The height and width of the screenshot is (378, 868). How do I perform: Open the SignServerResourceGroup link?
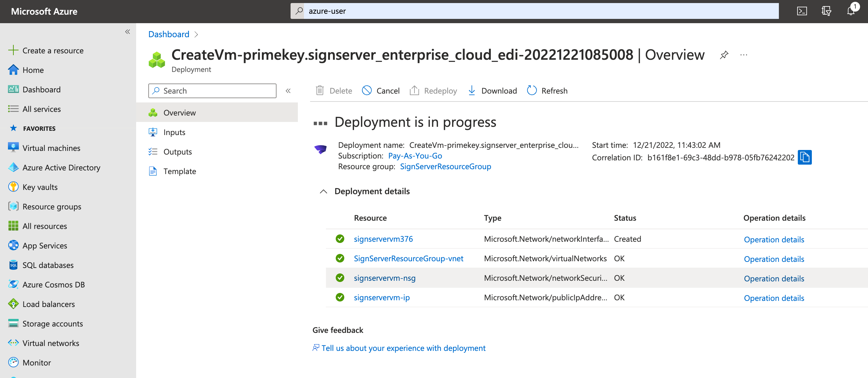[x=445, y=167]
